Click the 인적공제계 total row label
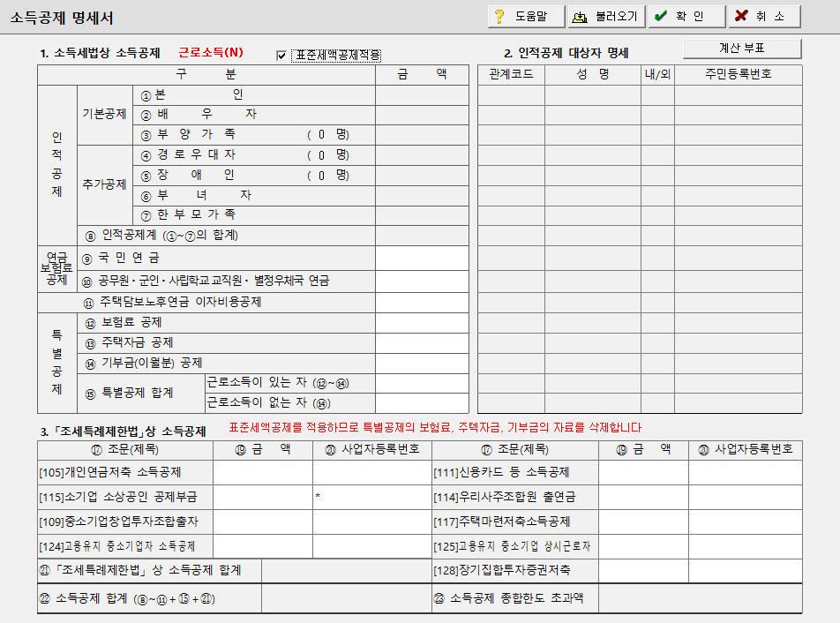Screen dimensions: 840x623 161,235
